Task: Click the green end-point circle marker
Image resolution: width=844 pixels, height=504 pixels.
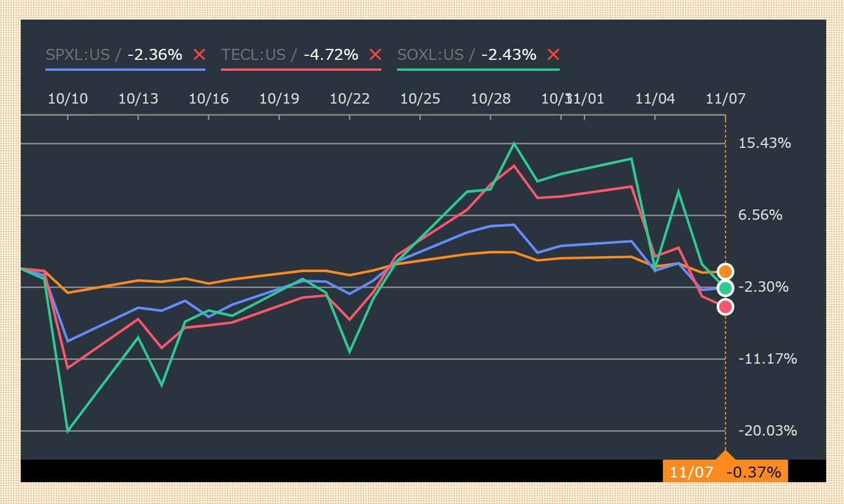Action: (x=725, y=288)
